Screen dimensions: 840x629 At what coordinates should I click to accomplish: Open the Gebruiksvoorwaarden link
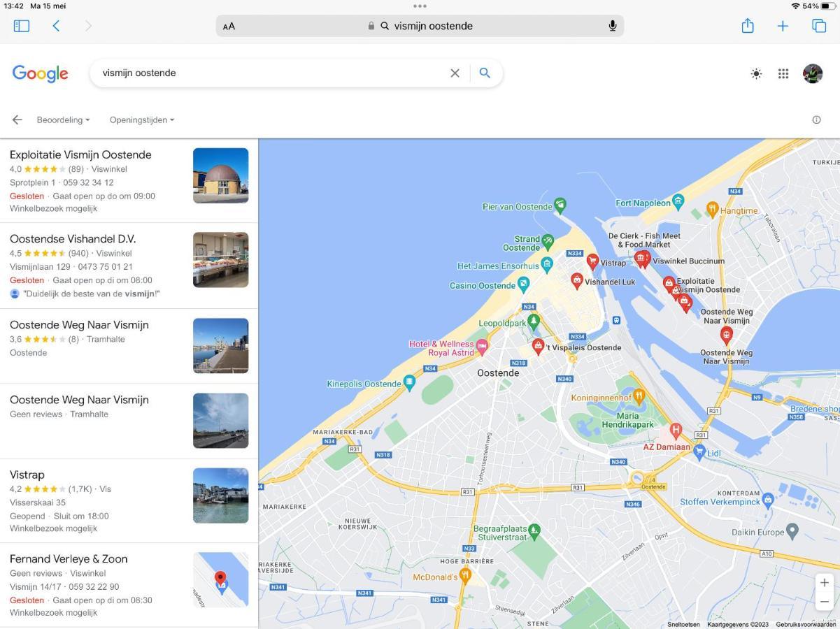[806, 625]
